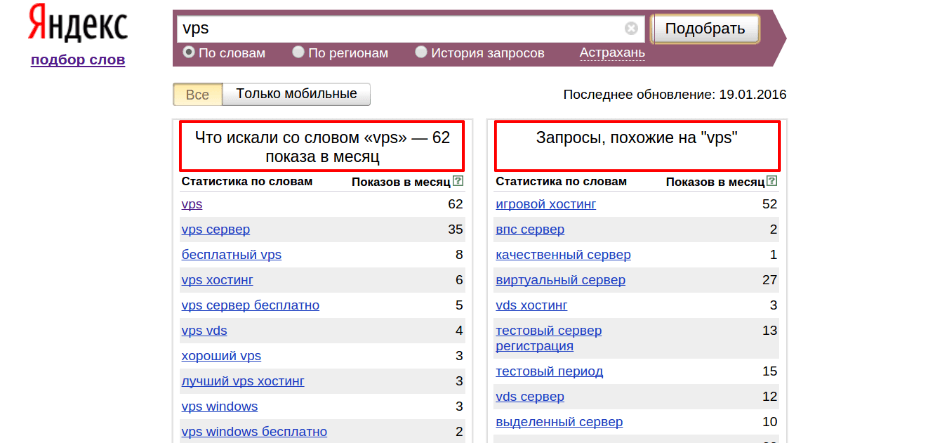Open the 'vps хостинг' keyword link
The height and width of the screenshot is (444, 941).
click(x=217, y=280)
